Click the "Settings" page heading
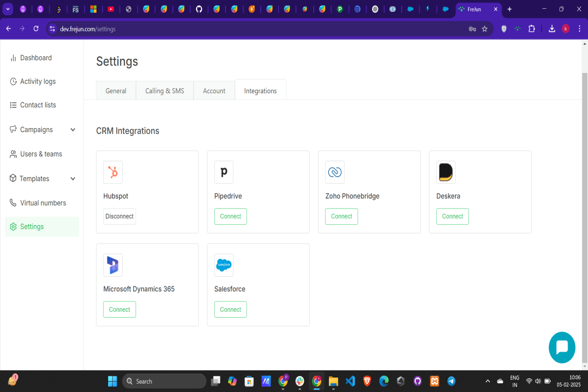 (x=117, y=62)
